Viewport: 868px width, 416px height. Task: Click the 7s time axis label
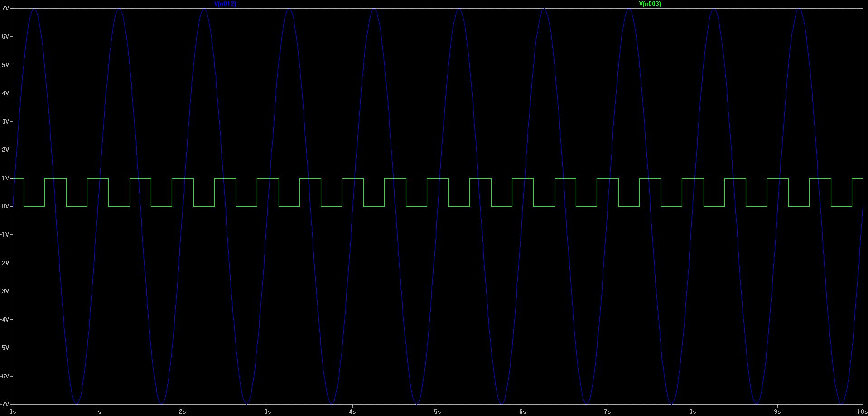click(608, 412)
